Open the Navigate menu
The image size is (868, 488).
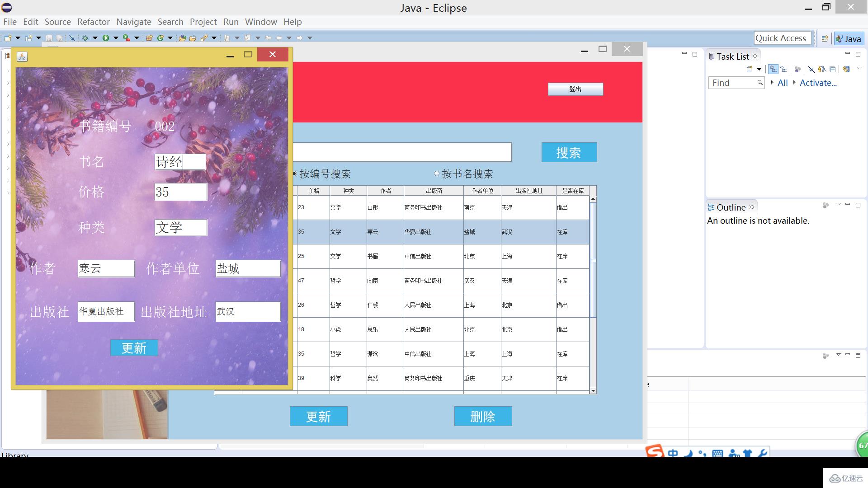point(132,22)
